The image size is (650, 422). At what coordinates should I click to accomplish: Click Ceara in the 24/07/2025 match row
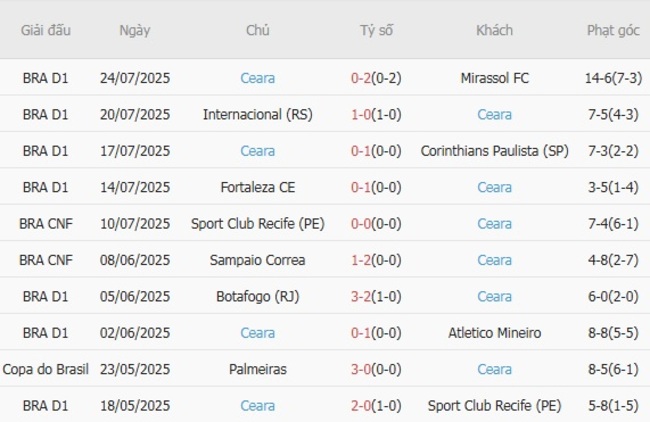tap(257, 78)
